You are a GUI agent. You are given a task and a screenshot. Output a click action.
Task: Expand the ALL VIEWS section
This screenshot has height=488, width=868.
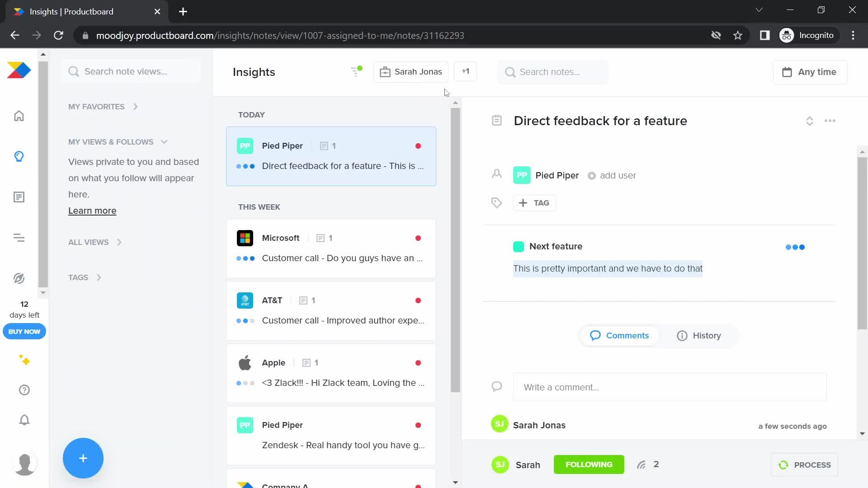coord(95,242)
